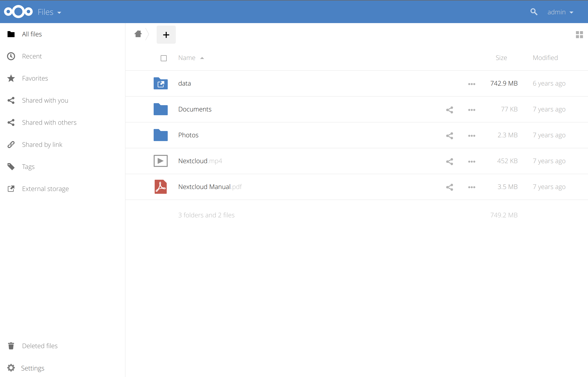
Task: Open the Nextcloud.mp4 file by name
Action: tap(200, 161)
